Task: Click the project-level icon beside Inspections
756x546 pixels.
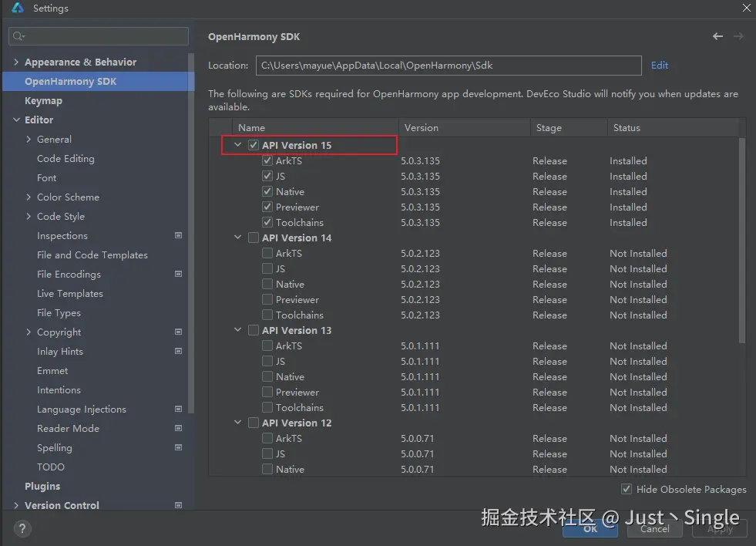Action: click(178, 235)
